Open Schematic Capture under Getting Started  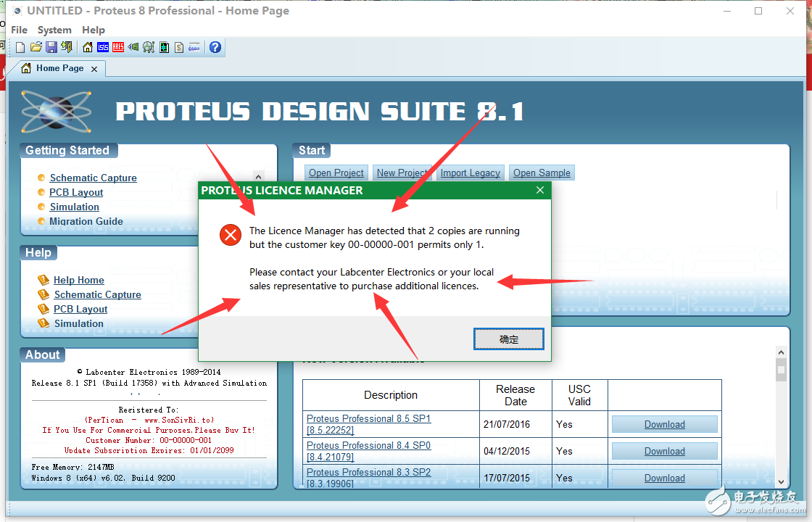(x=94, y=178)
